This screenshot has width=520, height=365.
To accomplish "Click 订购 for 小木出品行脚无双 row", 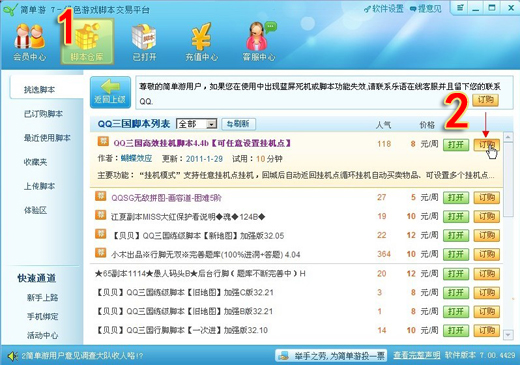I will pos(487,254).
